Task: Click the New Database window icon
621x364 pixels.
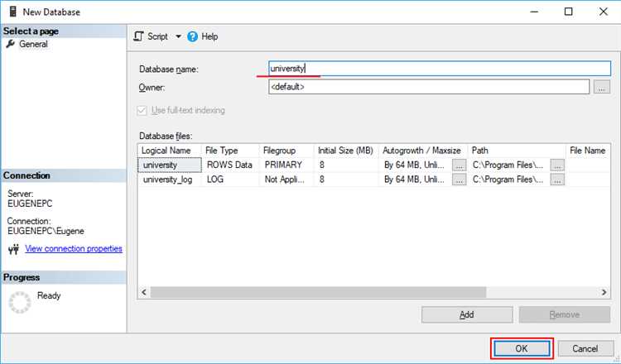Action: coord(12,12)
